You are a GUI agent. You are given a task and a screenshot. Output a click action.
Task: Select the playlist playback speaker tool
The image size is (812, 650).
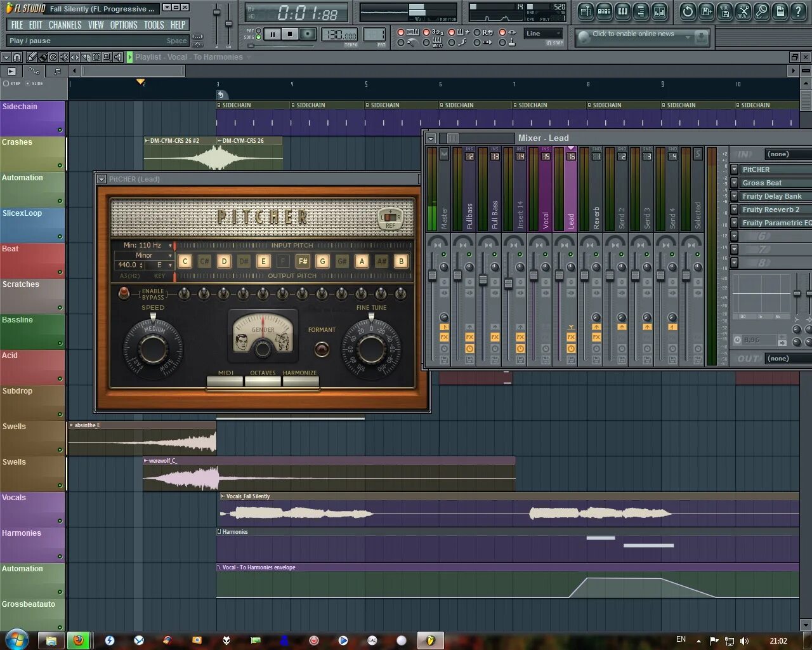[118, 57]
